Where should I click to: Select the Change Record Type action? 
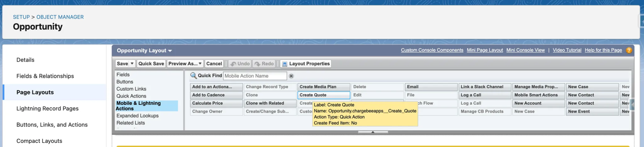270,87
